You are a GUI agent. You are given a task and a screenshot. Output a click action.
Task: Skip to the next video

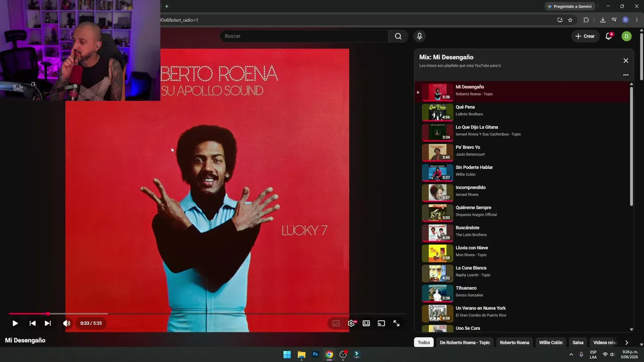48,323
